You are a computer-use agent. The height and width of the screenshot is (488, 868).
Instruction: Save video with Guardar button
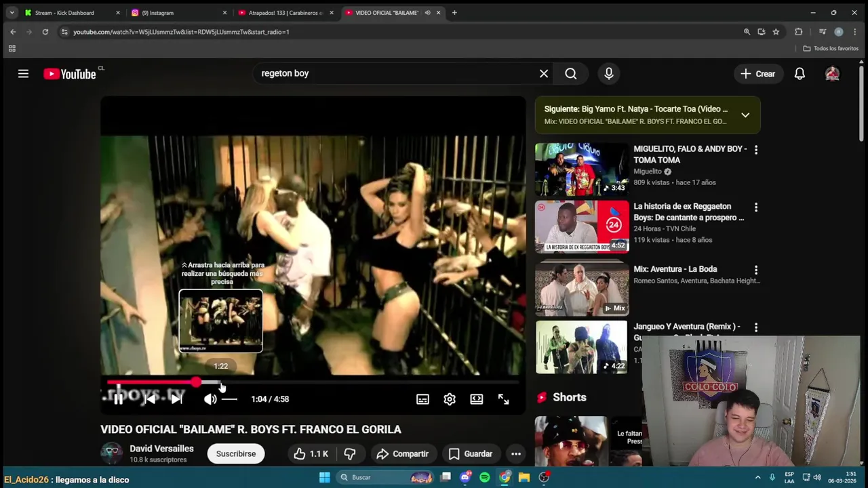tap(471, 453)
